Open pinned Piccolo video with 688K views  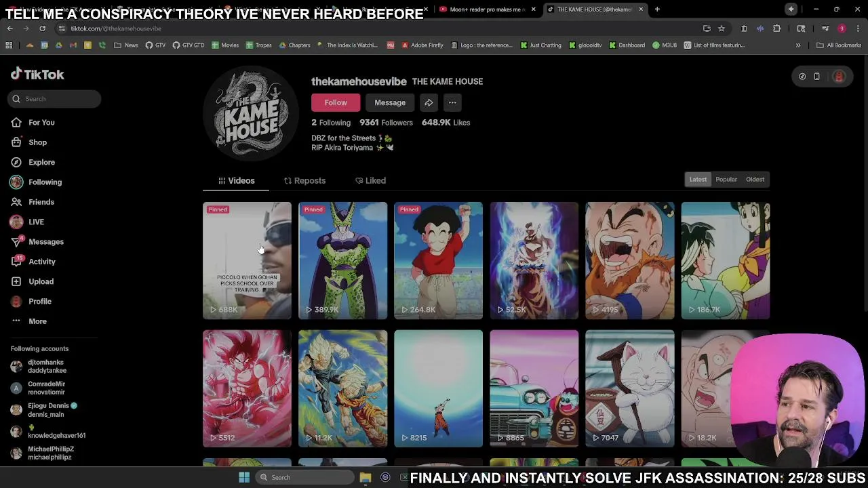click(247, 260)
